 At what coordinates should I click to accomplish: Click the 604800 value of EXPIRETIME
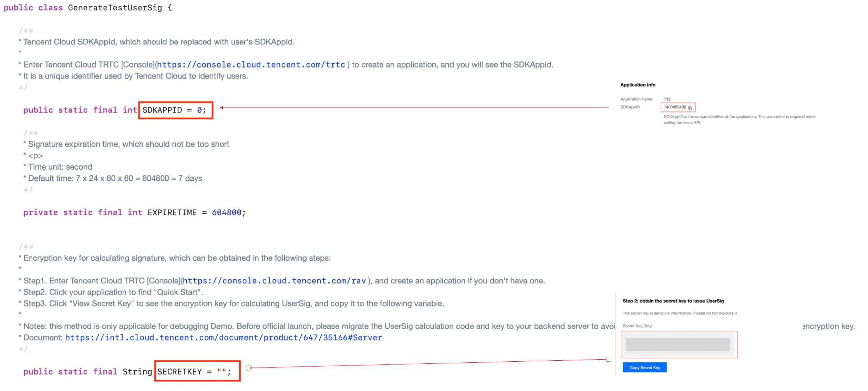pos(227,213)
